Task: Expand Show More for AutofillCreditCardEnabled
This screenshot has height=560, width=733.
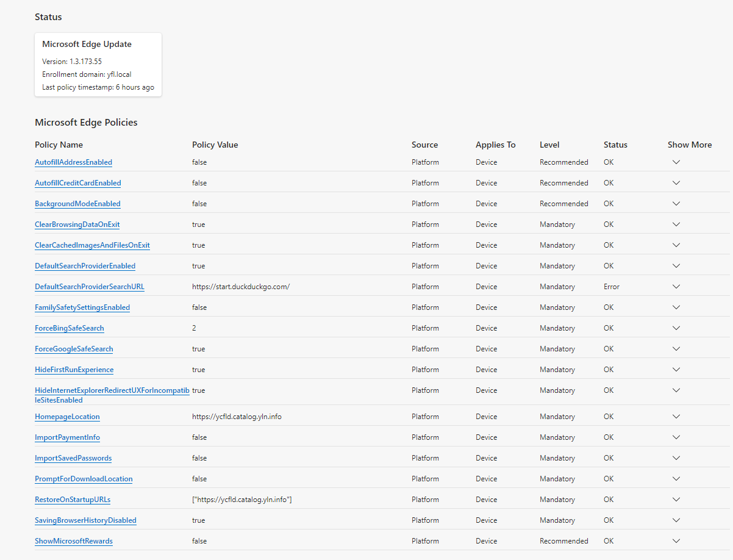Action: 676,183
